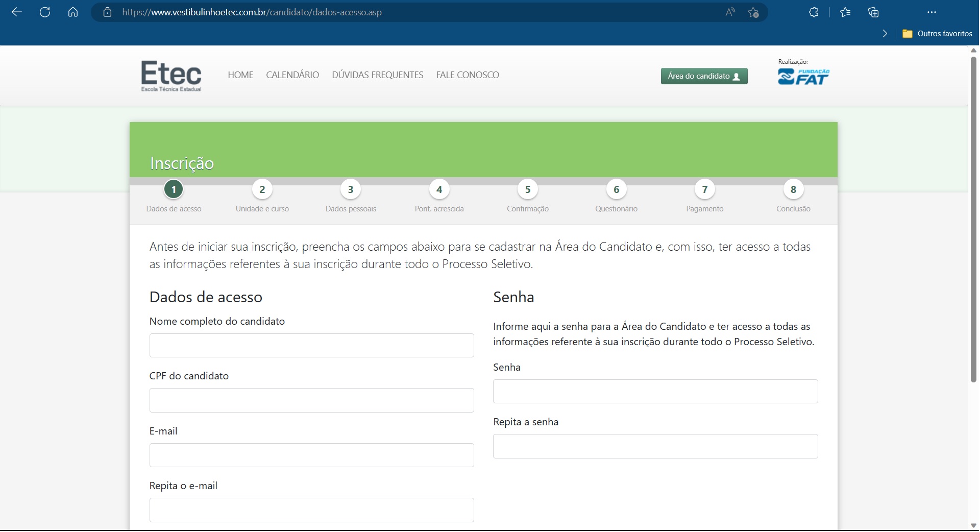Viewport: 980px width, 532px height.
Task: Click Área do candidato button
Action: 704,76
